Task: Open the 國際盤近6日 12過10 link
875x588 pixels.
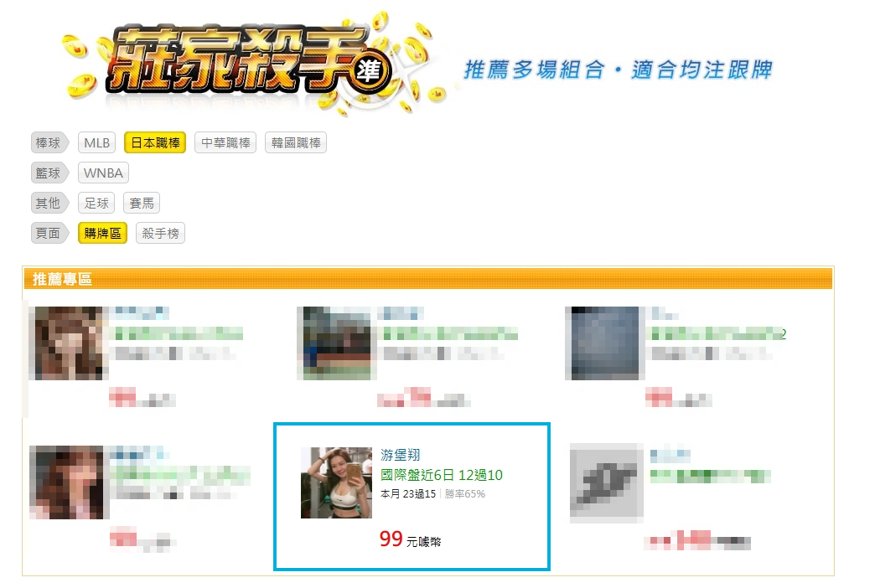Action: tap(442, 475)
